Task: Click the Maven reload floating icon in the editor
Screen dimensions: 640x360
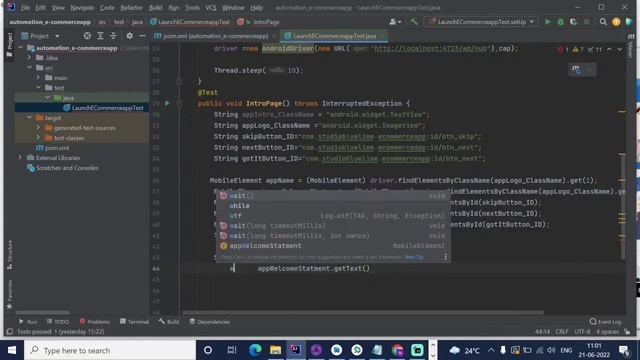Action: [576, 69]
